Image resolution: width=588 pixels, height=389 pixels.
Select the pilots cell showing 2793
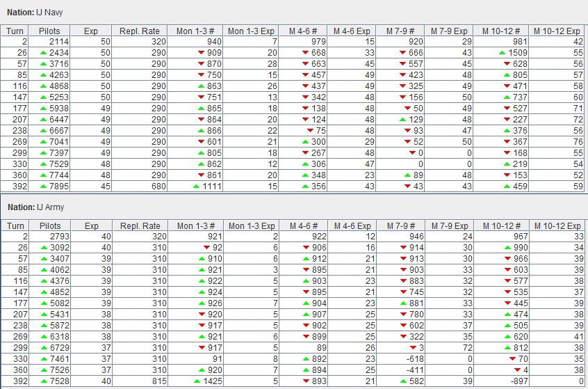pyautogui.click(x=50, y=237)
